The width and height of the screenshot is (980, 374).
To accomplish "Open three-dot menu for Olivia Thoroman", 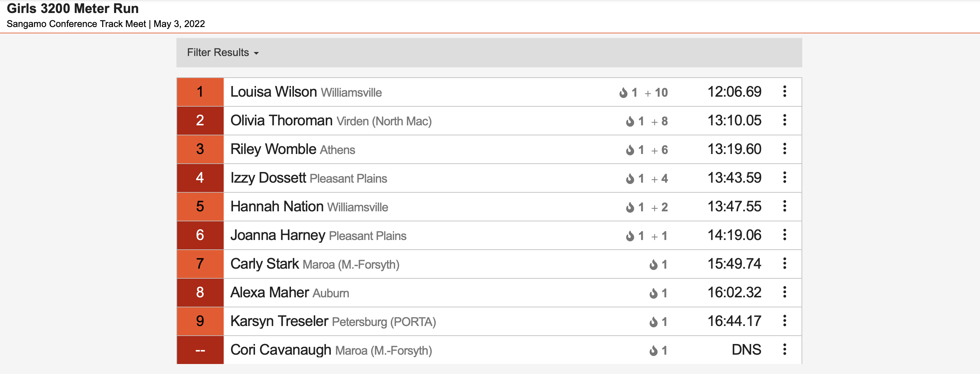I will pos(785,120).
